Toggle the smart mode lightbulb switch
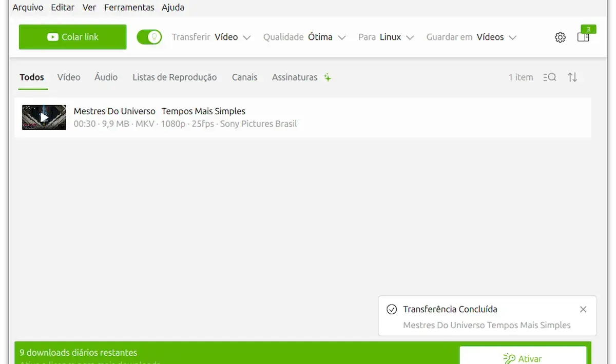Viewport: 616px width, 364px height. click(x=149, y=37)
